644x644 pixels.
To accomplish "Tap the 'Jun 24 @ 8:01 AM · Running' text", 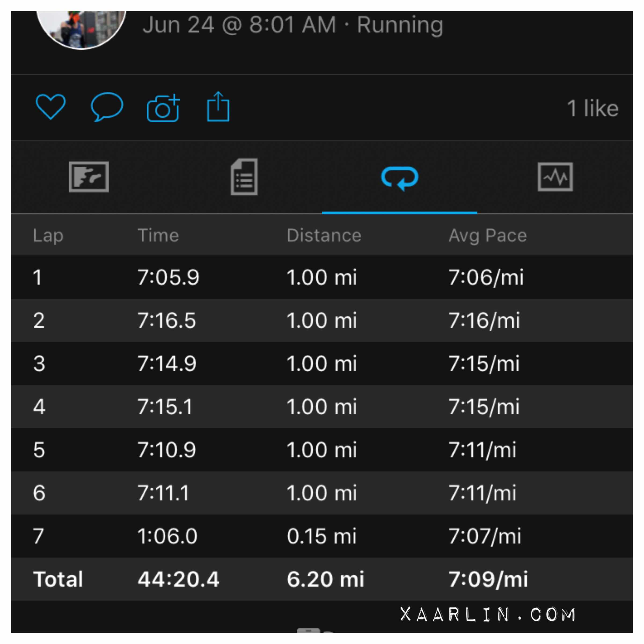I will point(293,25).
